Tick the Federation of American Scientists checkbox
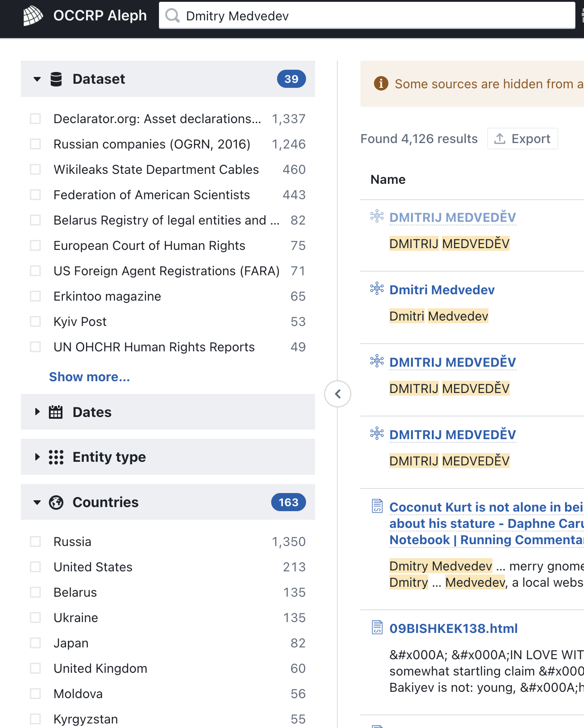584x728 pixels. point(35,195)
